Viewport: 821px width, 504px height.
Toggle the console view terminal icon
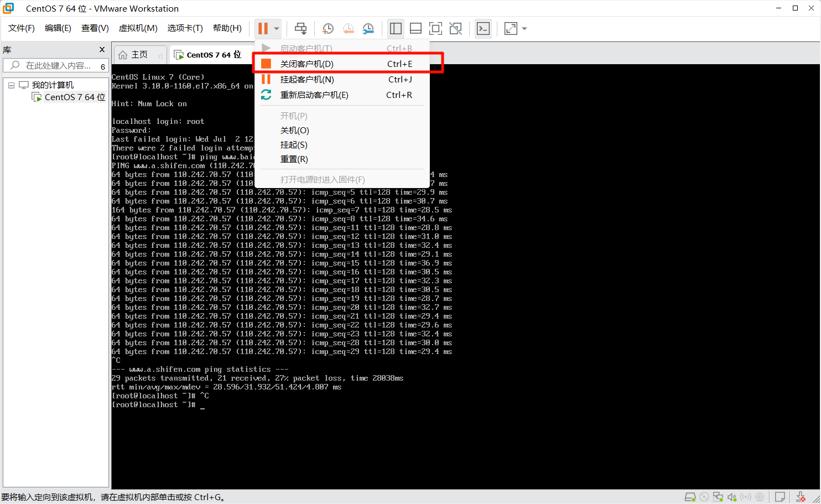pyautogui.click(x=483, y=28)
